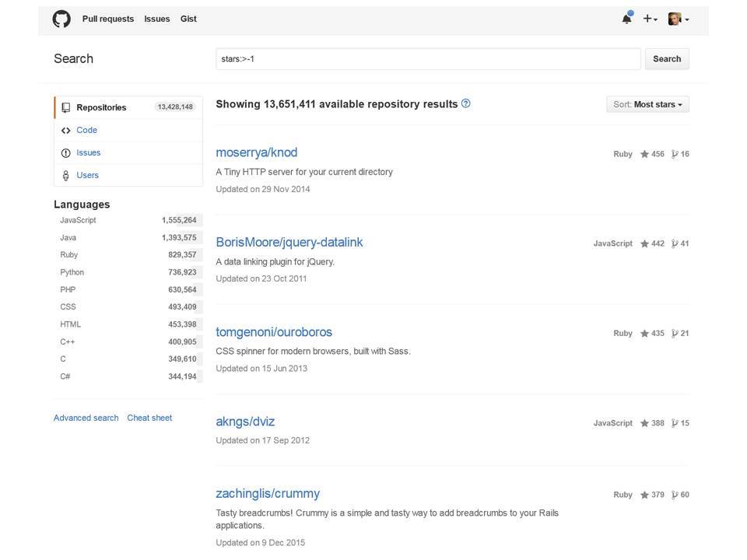This screenshot has width=747, height=560.
Task: Filter by C# language
Action: point(128,376)
